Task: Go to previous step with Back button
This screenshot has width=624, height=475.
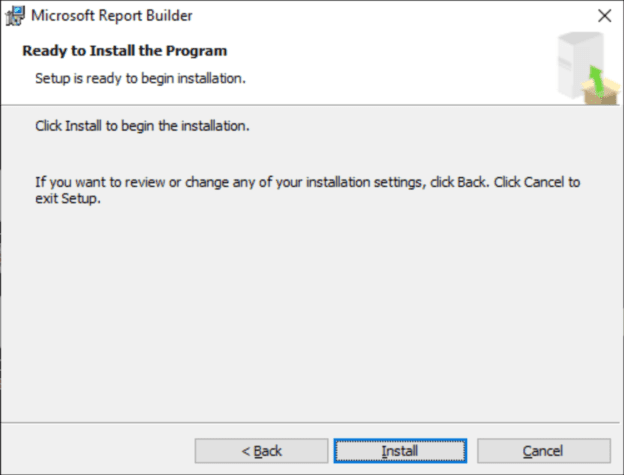Action: click(262, 451)
